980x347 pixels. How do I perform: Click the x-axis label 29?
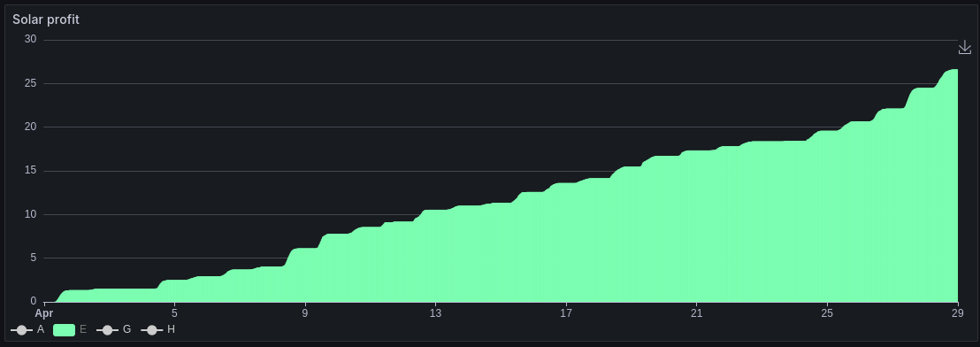tap(958, 313)
